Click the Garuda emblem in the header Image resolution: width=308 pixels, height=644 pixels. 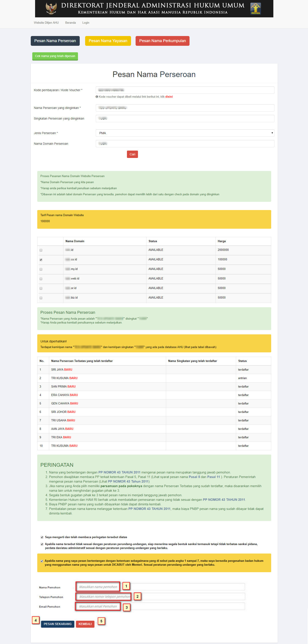click(x=51, y=8)
